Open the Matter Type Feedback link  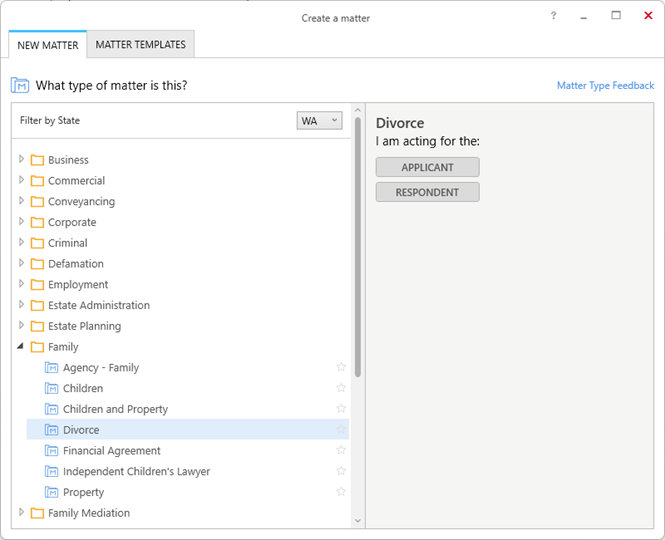click(605, 86)
